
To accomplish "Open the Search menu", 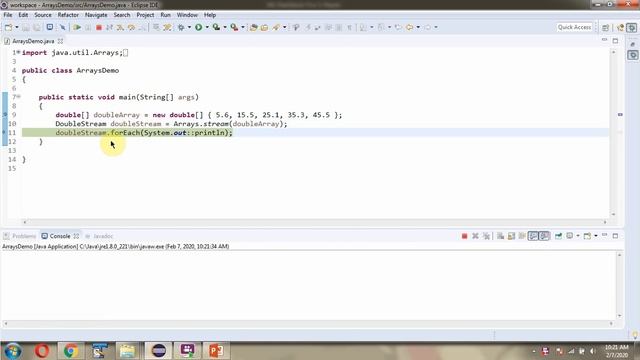I will pyautogui.click(x=122, y=15).
